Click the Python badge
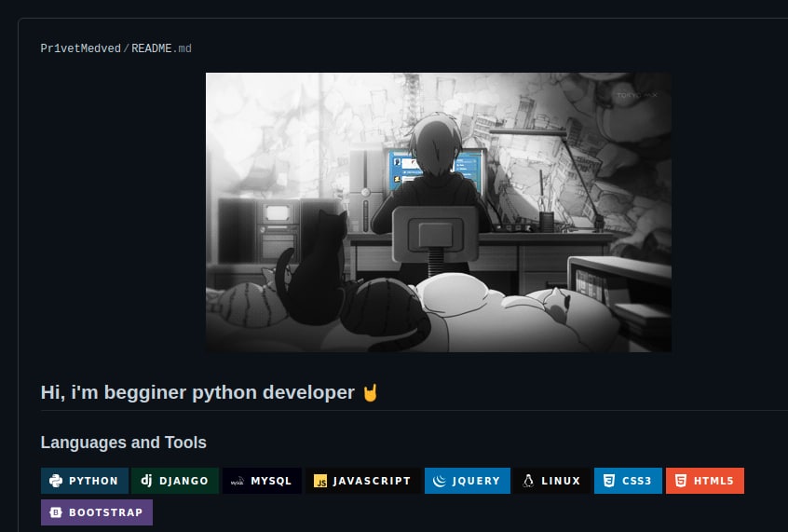The width and height of the screenshot is (788, 532). click(85, 481)
